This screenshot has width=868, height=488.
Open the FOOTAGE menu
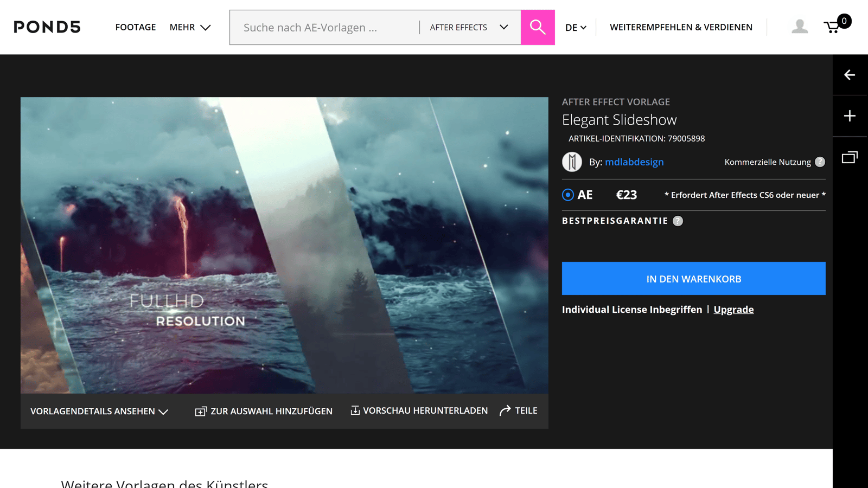[135, 27]
